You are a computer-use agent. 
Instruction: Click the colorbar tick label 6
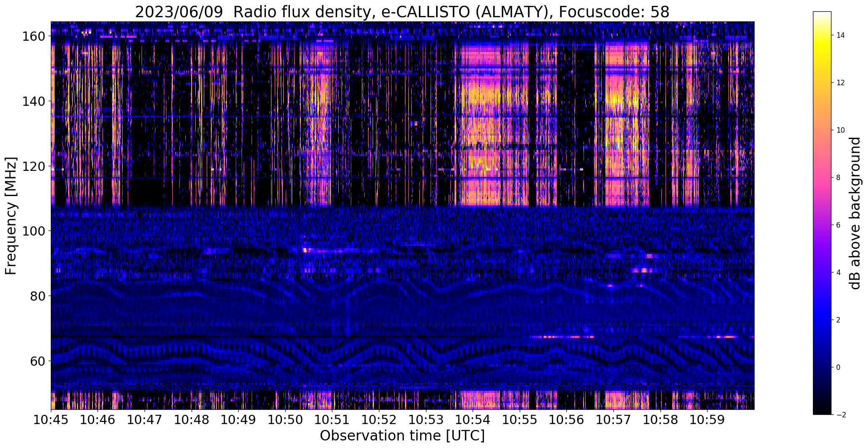click(x=839, y=225)
